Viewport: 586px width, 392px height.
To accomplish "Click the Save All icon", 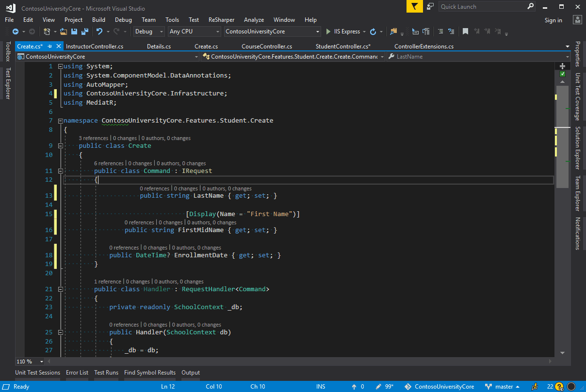I will click(84, 31).
